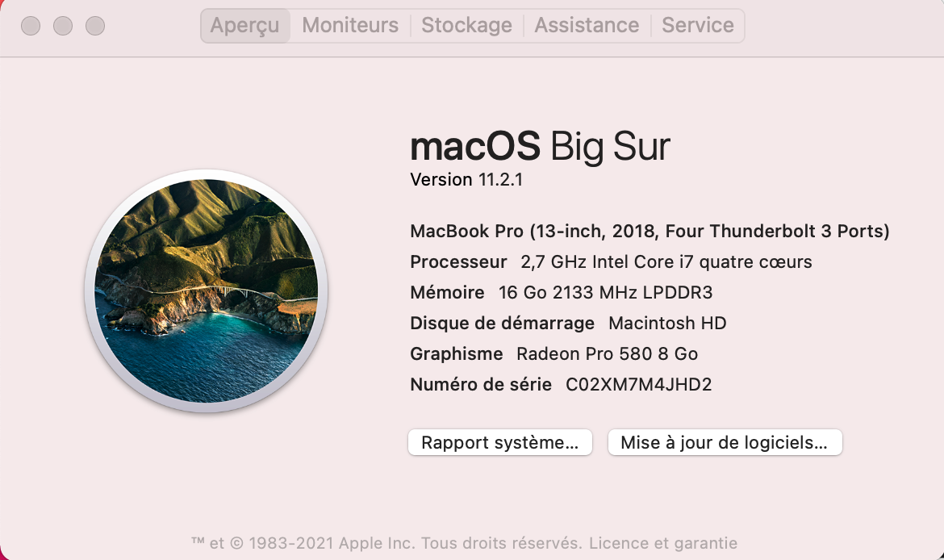Click the macOS Big Sur title
The width and height of the screenshot is (944, 560).
(540, 148)
